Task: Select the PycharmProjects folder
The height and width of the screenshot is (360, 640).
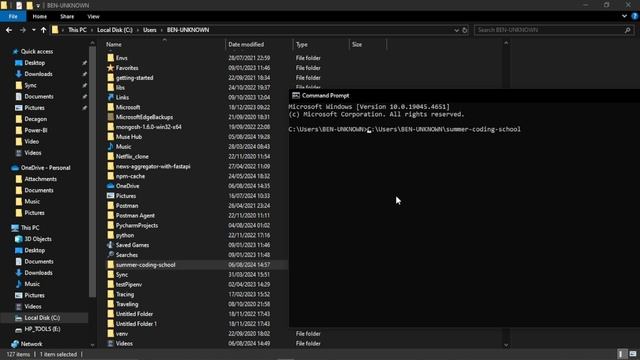Action: (137, 225)
